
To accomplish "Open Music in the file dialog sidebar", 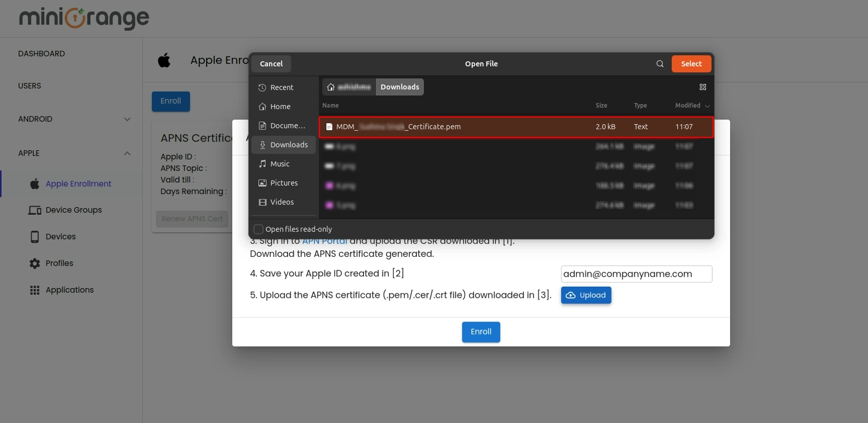I will point(284,164).
